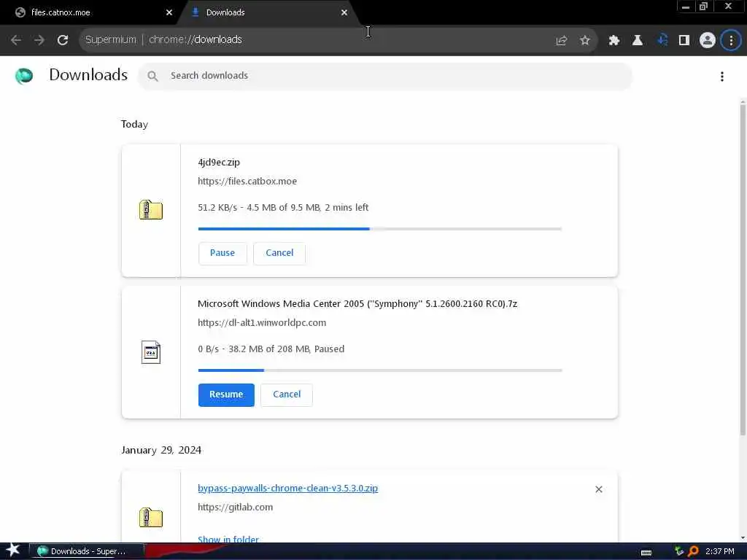This screenshot has height=560, width=747.
Task: Toggle the side panel icon
Action: coord(684,41)
